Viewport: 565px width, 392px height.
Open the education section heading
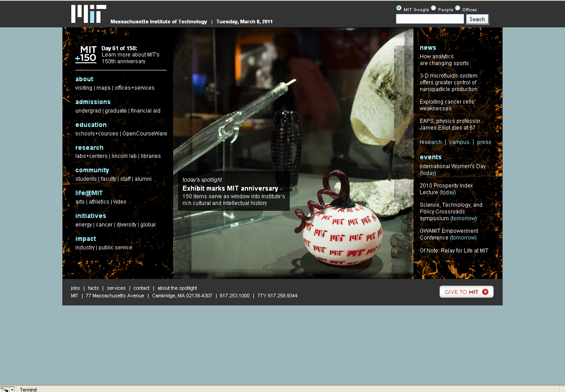(91, 125)
